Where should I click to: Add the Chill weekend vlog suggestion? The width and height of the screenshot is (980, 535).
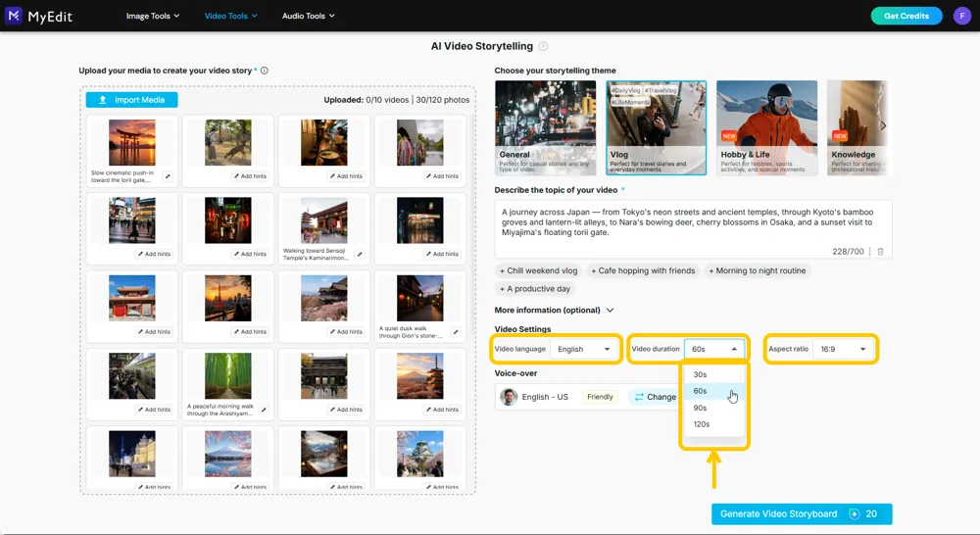538,270
